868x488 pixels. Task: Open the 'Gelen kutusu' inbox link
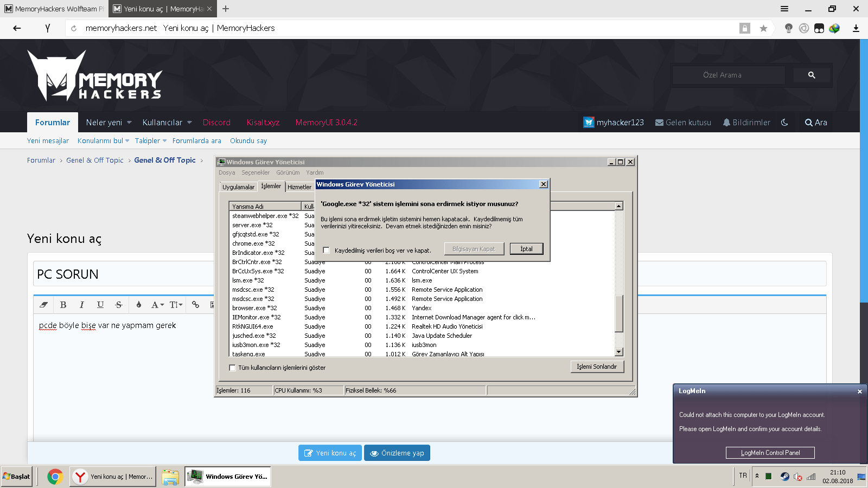click(683, 123)
